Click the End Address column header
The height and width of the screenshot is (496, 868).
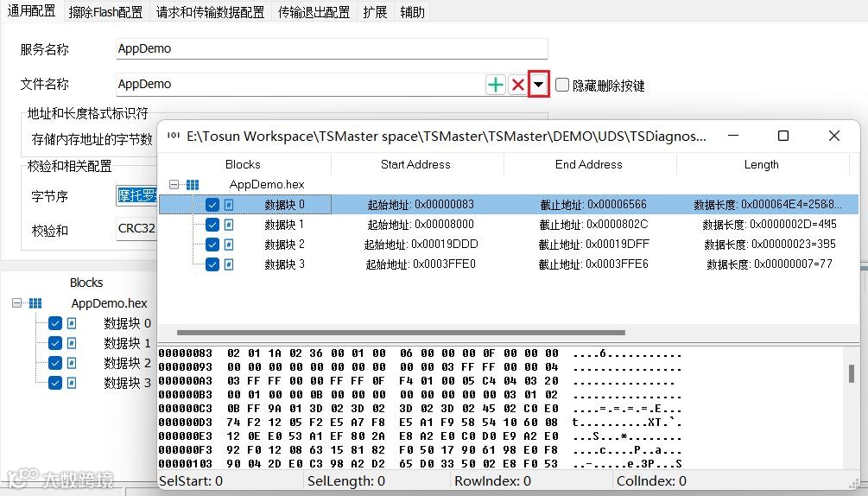coord(589,164)
